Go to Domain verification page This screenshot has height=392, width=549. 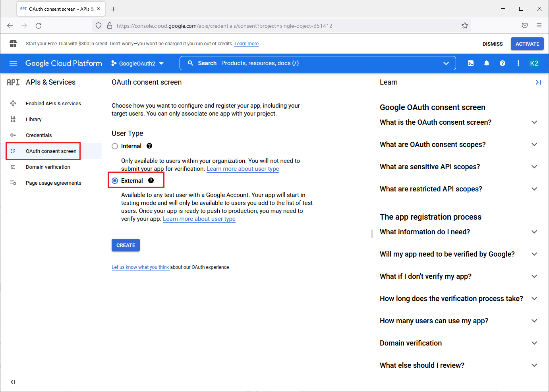[48, 167]
